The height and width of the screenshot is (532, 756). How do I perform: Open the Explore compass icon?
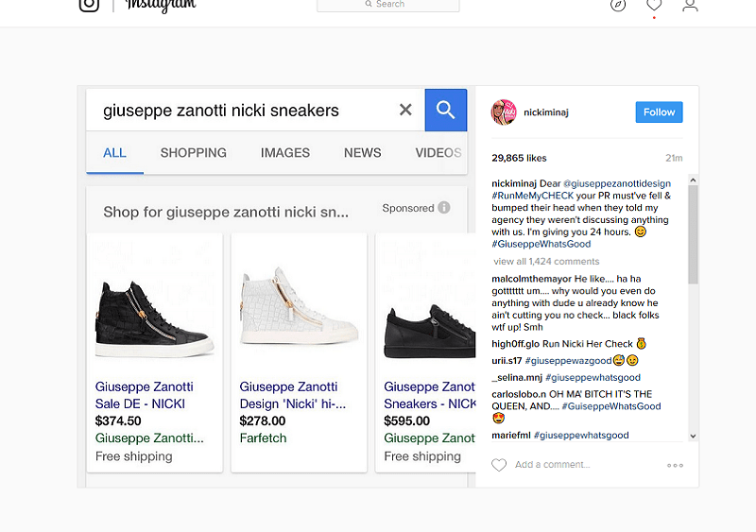618,6
